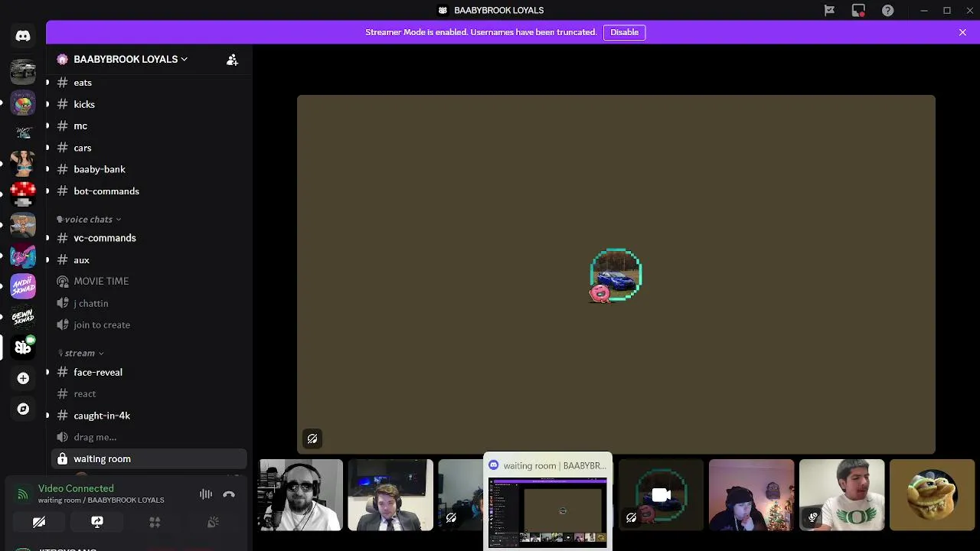Open the react channel
This screenshot has height=551, width=980.
(149, 394)
